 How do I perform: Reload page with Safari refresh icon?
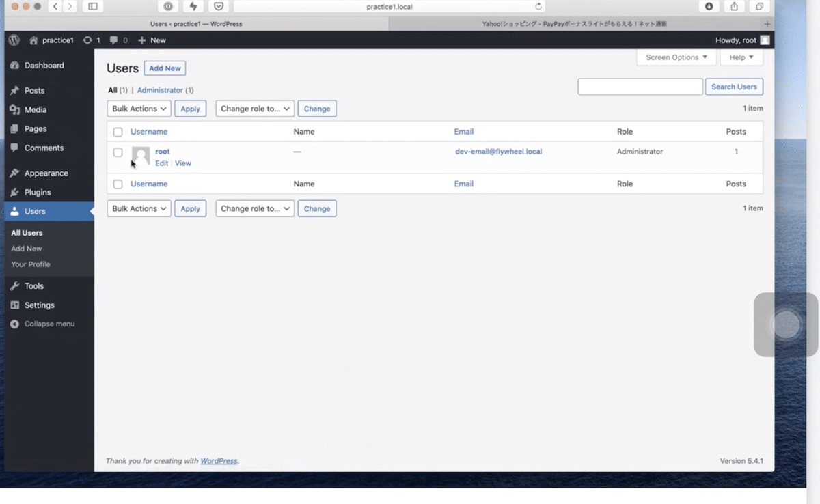pos(538,6)
